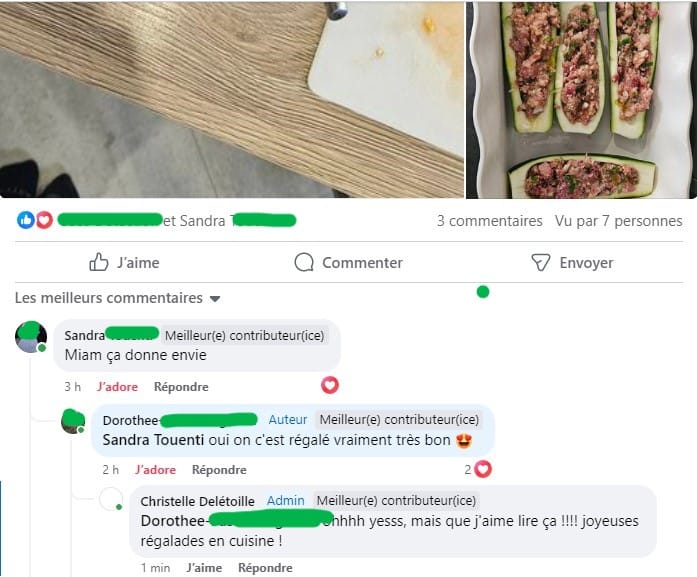
Task: Click the Envoyer send icon
Action: 541,262
